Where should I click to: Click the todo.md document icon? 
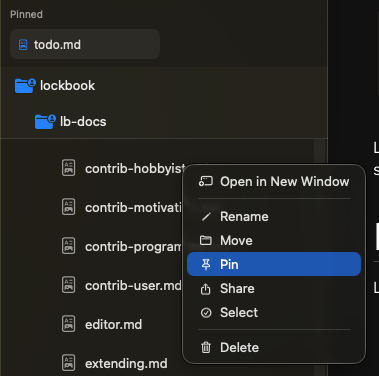(x=23, y=44)
